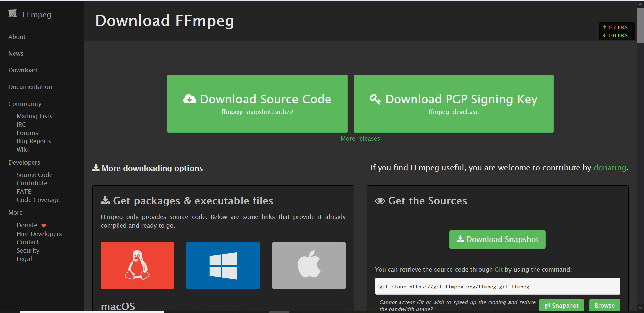Click the scroll down arrow of page scrollbar

coord(640,307)
